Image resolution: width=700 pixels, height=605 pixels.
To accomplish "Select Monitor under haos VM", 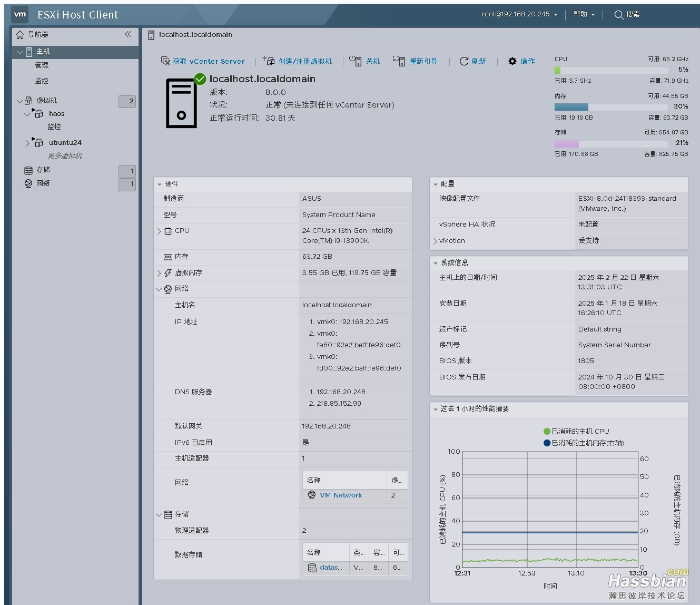I will pos(54,126).
